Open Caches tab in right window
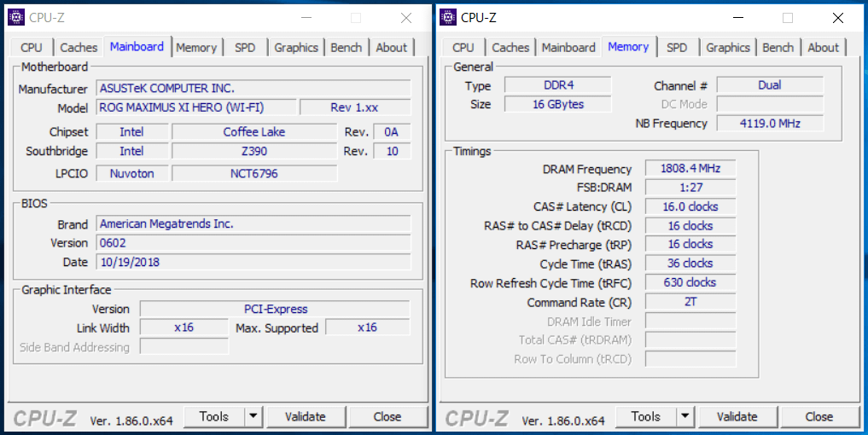The width and height of the screenshot is (868, 435). tap(510, 48)
